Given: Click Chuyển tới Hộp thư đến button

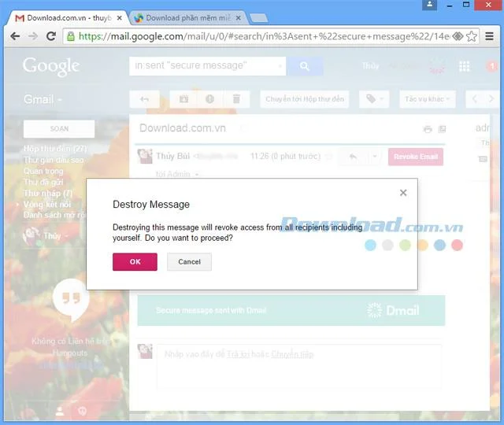Looking at the screenshot, I should (x=305, y=99).
